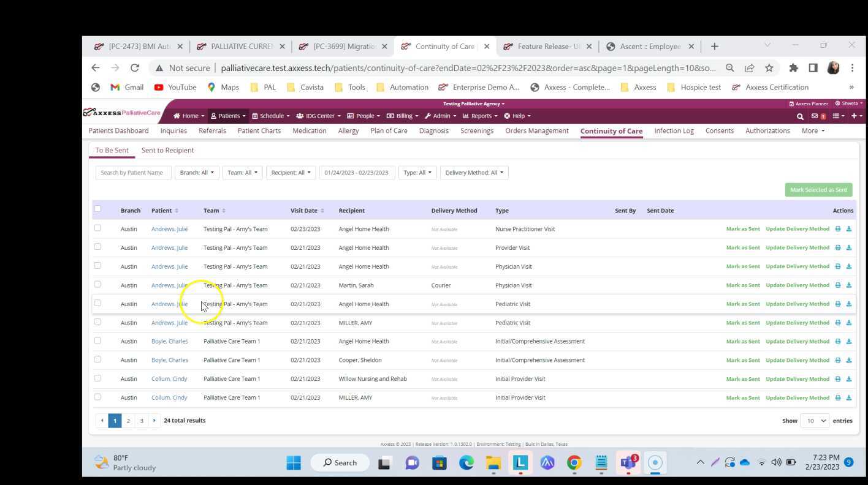Viewport: 868px width, 485px height.
Task: Select the checkbox for Cooper, Sheldon row
Action: [97, 359]
